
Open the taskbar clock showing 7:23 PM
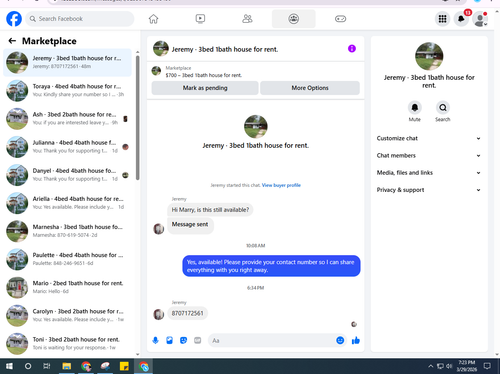point(466,366)
